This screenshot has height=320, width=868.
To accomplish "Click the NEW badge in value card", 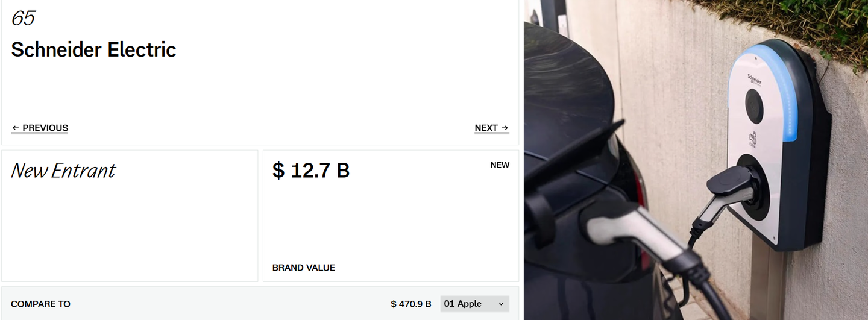I will click(x=500, y=165).
